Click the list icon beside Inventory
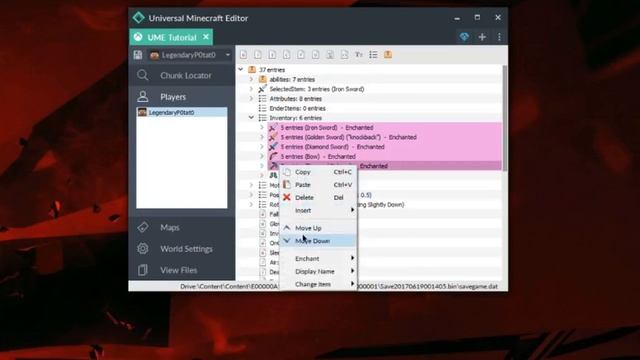640x360 pixels. tap(262, 118)
